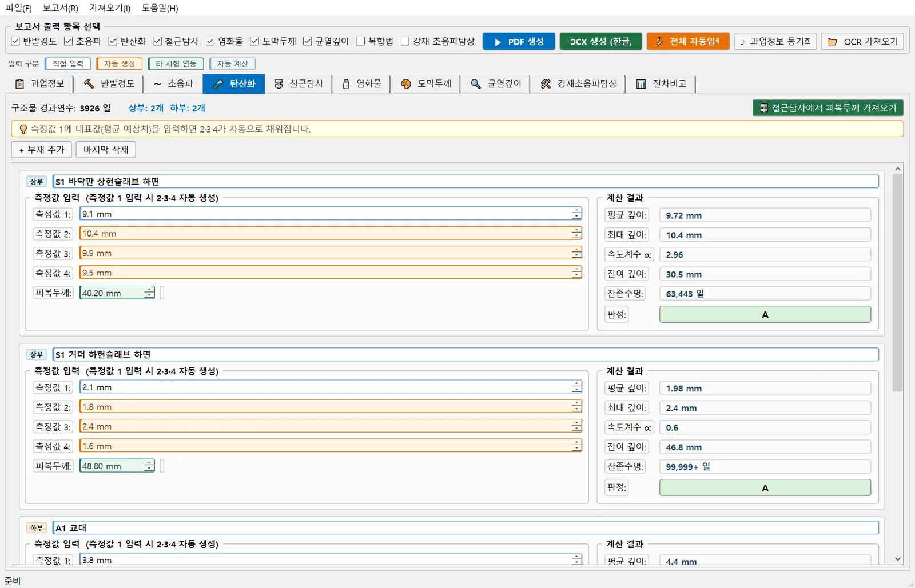
Task: Click stepper of 피복두께 48.80 mm
Action: click(149, 466)
